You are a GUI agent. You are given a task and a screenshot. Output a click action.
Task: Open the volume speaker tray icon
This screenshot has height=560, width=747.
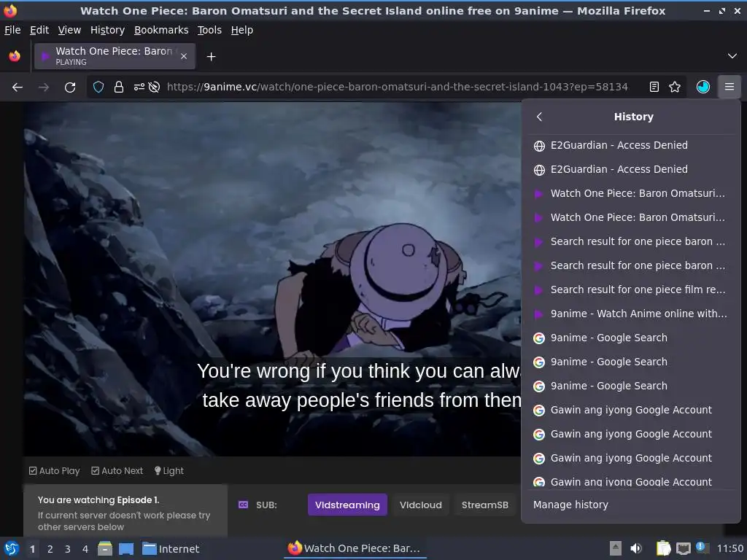point(636,548)
